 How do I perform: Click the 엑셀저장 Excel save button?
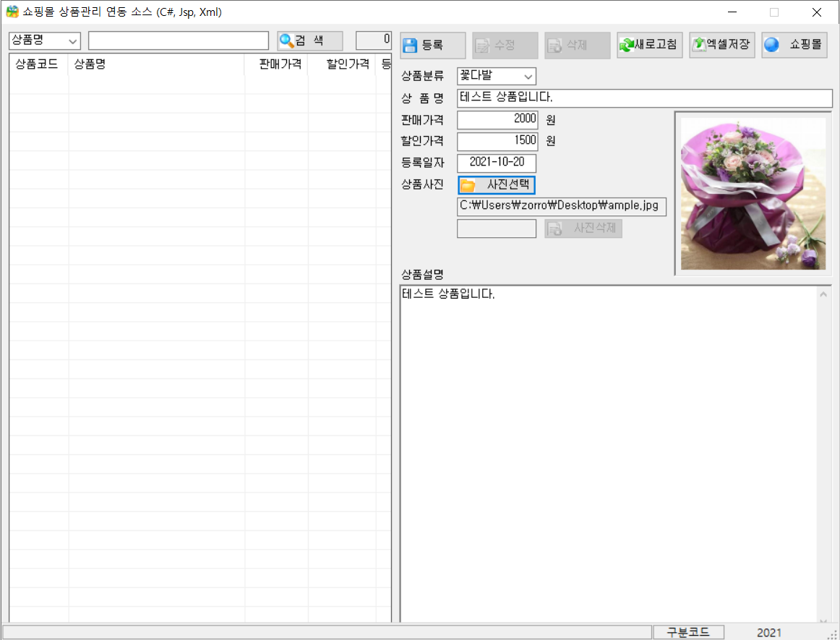click(x=721, y=45)
